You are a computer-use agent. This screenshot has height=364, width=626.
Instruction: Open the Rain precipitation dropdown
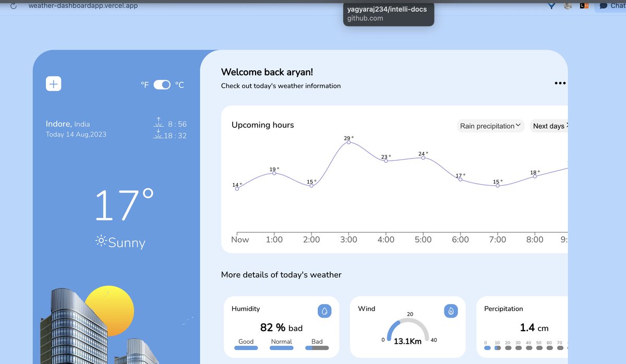point(490,126)
